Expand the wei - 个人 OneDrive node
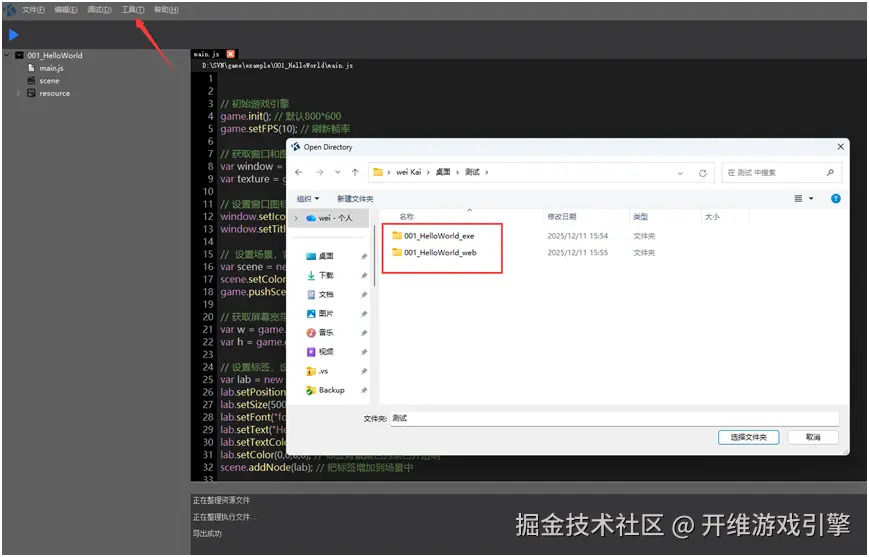This screenshot has width=869, height=557. click(296, 218)
